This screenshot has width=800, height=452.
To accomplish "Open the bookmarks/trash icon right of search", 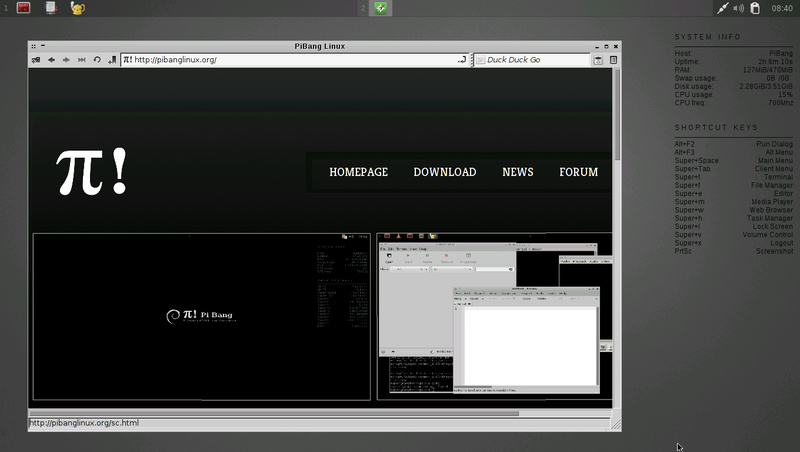I will coord(598,60).
